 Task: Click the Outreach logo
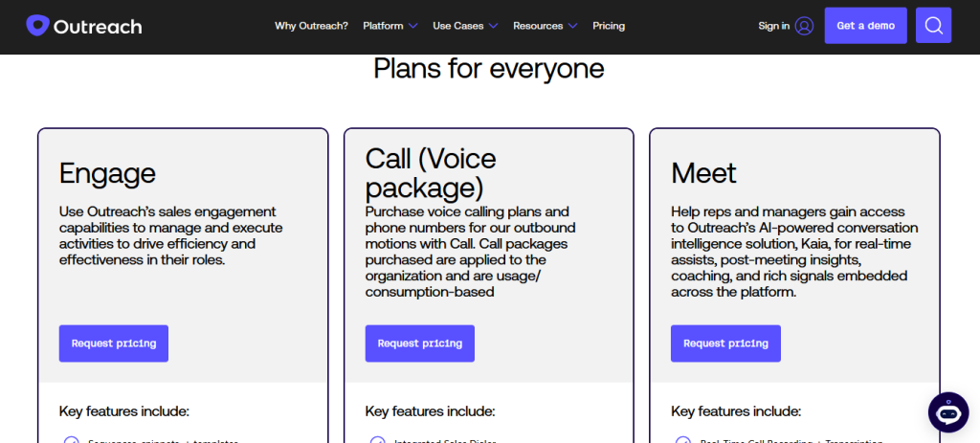[84, 26]
